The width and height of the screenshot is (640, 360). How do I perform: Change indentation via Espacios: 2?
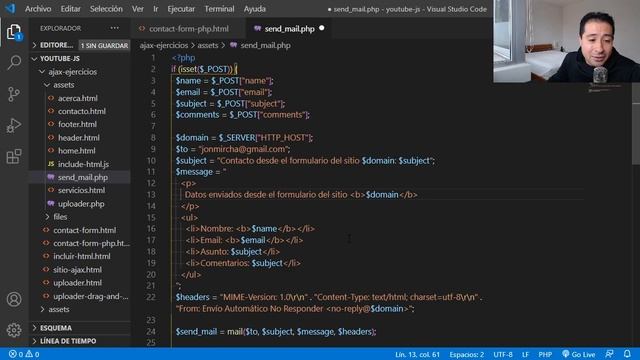pyautogui.click(x=467, y=354)
